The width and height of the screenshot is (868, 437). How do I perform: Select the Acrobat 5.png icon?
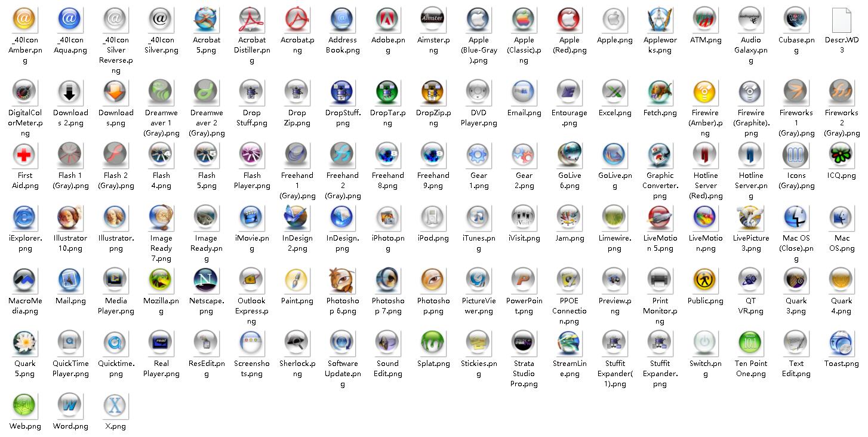[206, 19]
